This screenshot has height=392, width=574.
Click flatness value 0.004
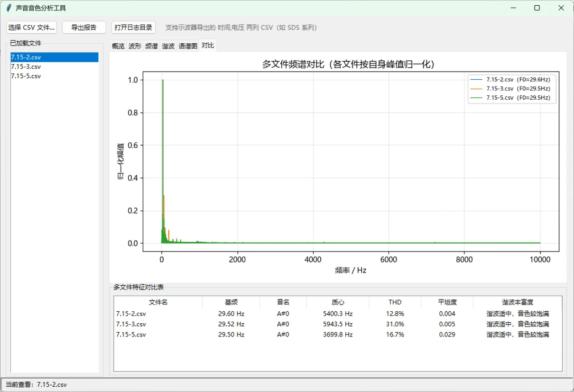(447, 314)
